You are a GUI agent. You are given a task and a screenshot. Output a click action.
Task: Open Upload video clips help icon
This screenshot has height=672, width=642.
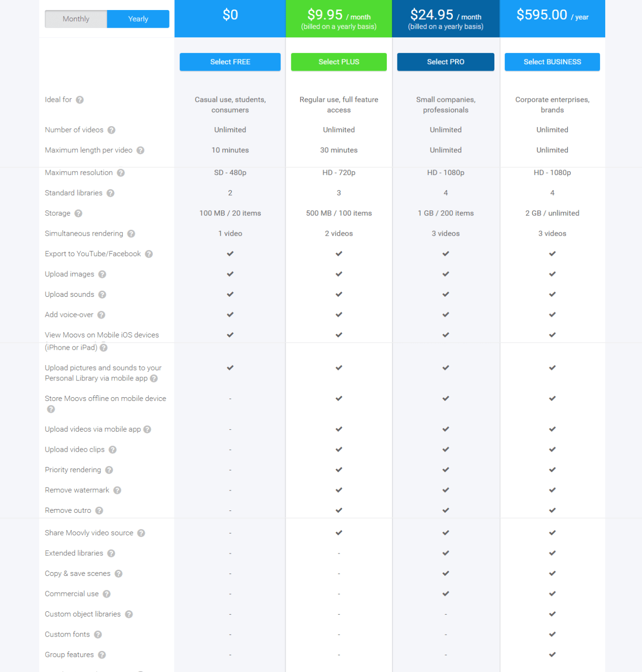(x=113, y=450)
